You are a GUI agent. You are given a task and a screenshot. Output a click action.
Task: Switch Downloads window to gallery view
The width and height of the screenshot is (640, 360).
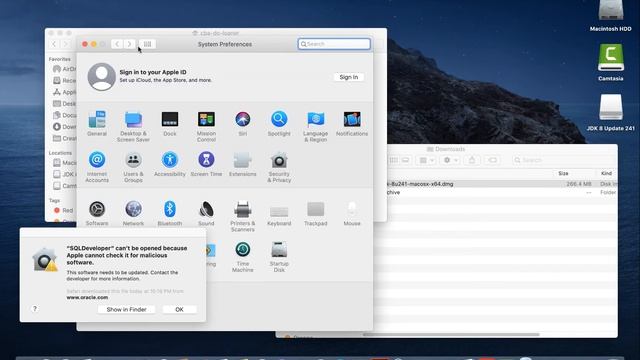(406, 160)
